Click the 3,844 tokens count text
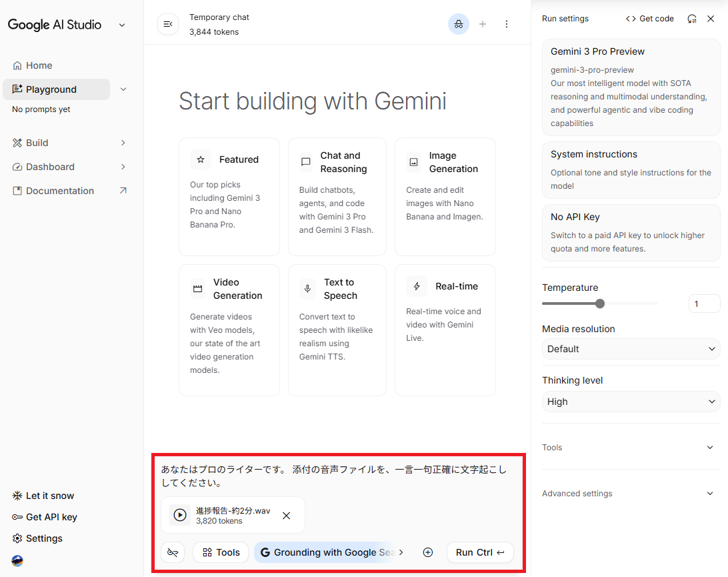Image resolution: width=728 pixels, height=577 pixels. coord(214,32)
